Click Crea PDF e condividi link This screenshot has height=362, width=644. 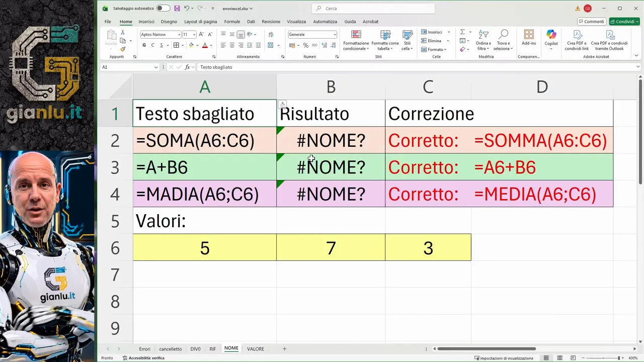click(577, 40)
